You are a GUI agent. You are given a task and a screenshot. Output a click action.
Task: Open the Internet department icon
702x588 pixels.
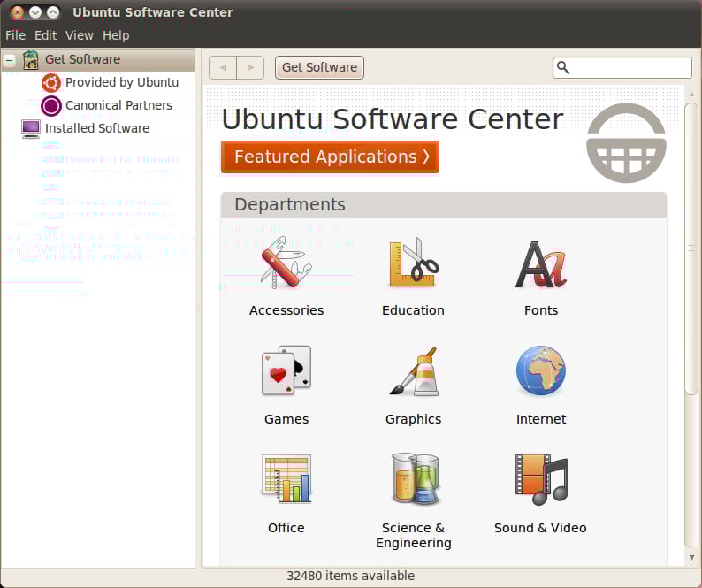coord(540,371)
